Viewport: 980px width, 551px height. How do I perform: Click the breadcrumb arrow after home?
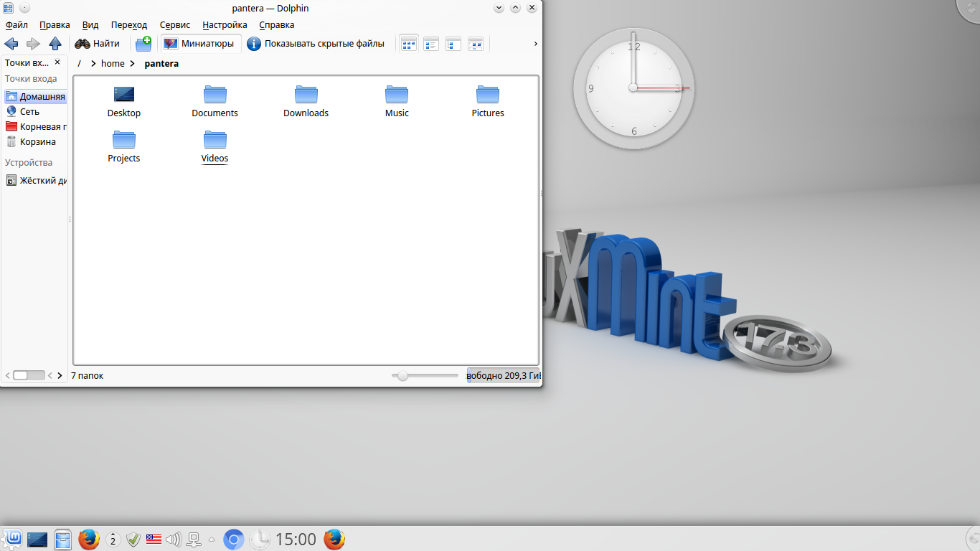pos(132,64)
